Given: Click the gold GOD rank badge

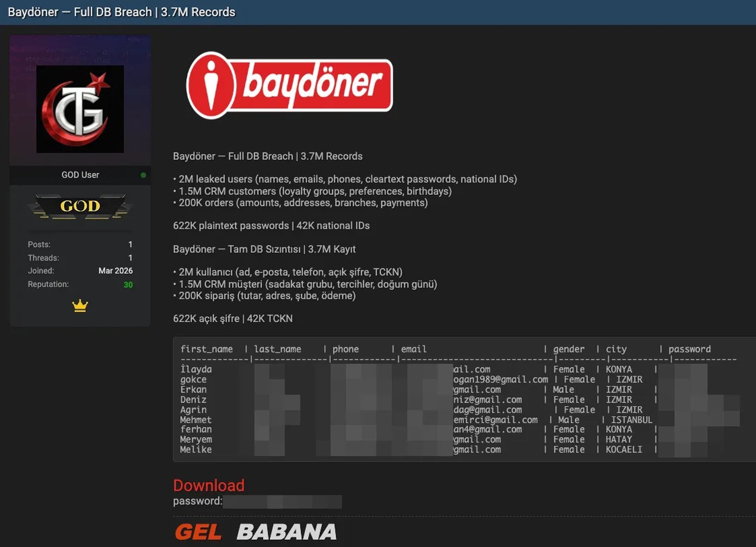Looking at the screenshot, I should click(x=80, y=206).
